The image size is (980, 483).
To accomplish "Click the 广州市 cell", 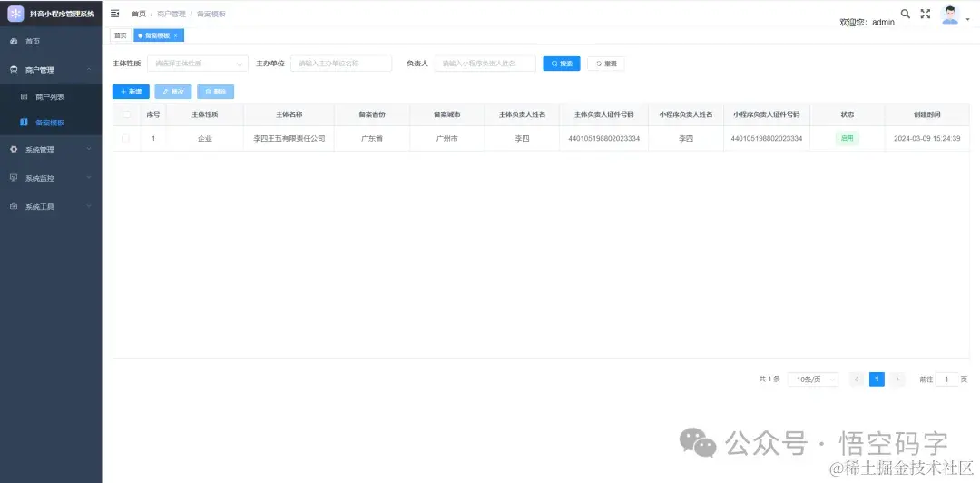I will pos(446,138).
